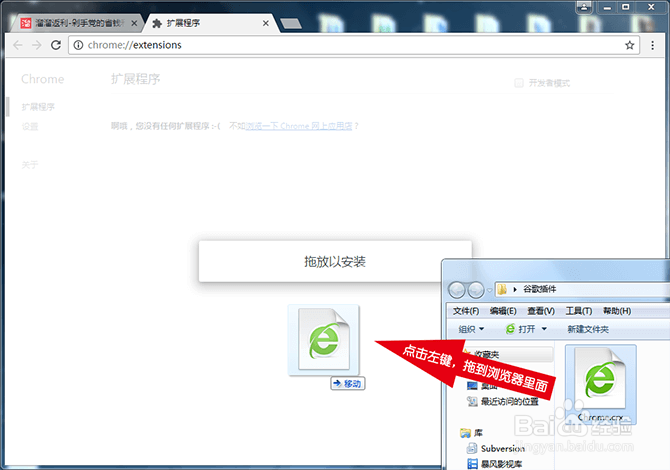Open Explorer recent locations dropdown arrow
The height and width of the screenshot is (470, 670).
click(489, 290)
